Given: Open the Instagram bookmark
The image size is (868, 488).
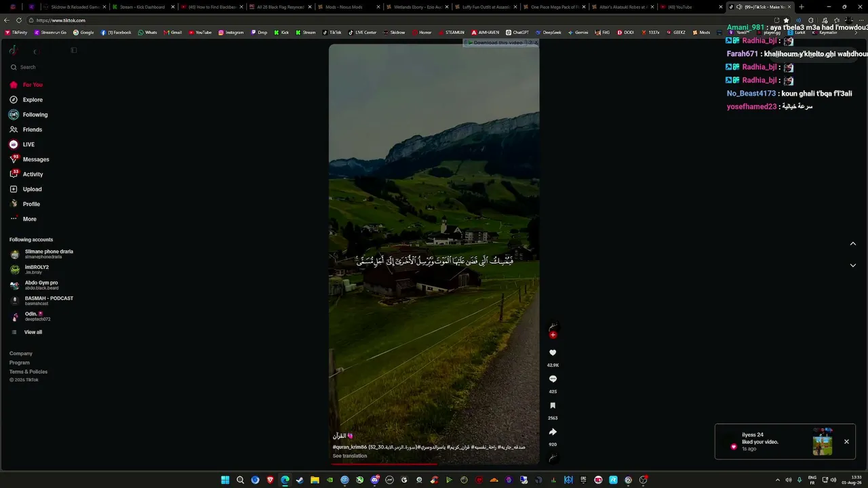Looking at the screenshot, I should coord(231,33).
